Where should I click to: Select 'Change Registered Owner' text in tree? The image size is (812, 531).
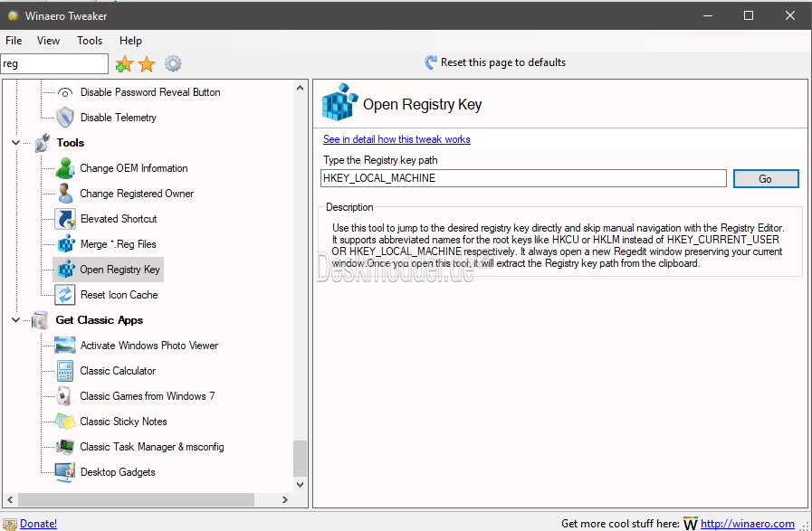click(137, 194)
